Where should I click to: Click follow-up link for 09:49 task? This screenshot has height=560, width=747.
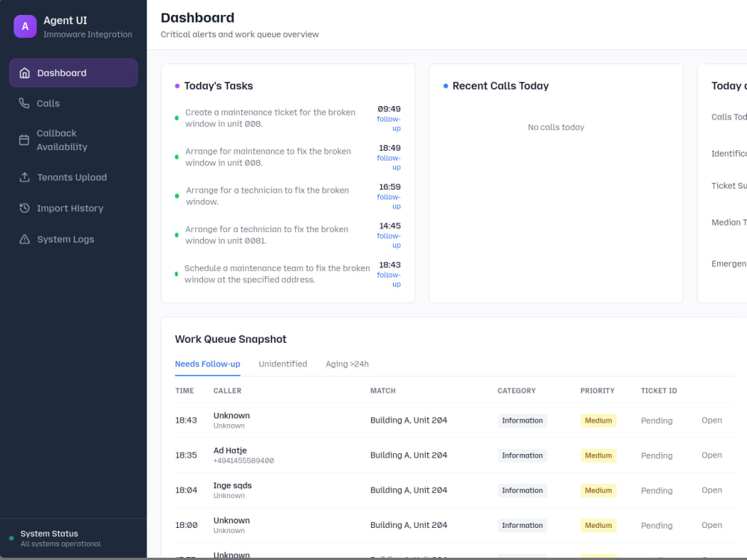(x=388, y=123)
